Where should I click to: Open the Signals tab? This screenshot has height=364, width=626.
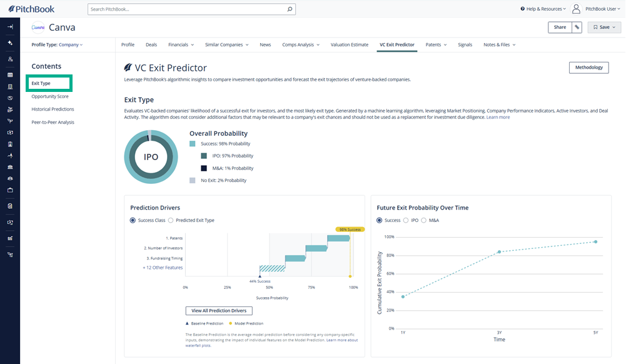pos(465,44)
